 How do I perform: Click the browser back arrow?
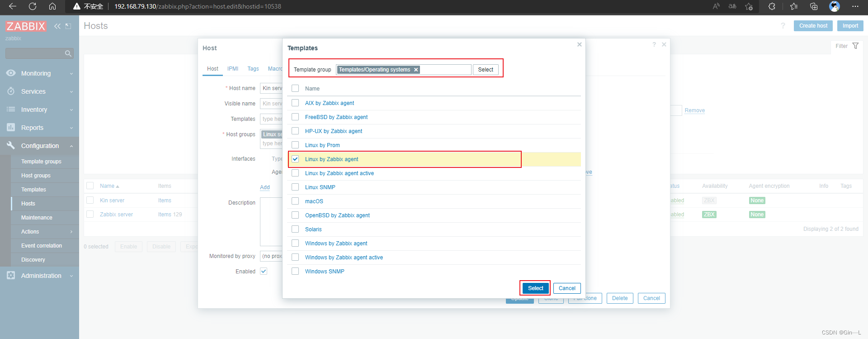pos(13,6)
